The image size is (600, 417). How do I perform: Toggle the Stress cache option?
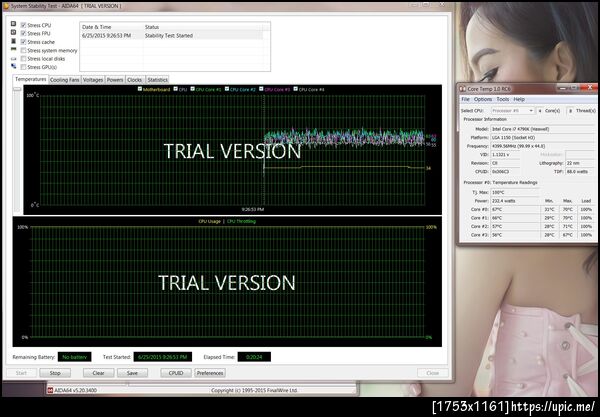(x=23, y=42)
